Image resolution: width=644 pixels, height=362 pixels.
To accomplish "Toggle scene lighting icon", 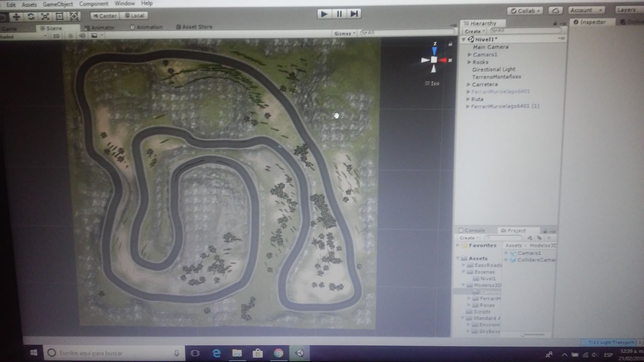I will [x=70, y=36].
